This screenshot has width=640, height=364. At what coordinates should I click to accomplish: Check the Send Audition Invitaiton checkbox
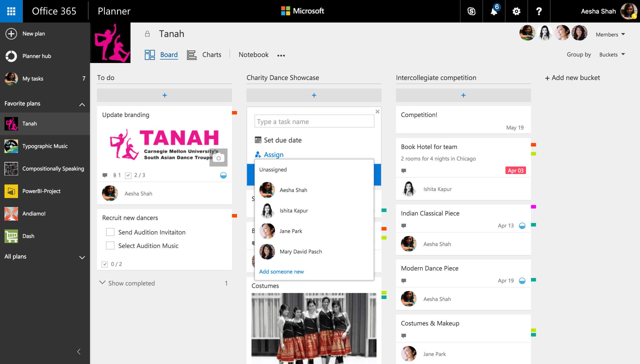coord(110,232)
